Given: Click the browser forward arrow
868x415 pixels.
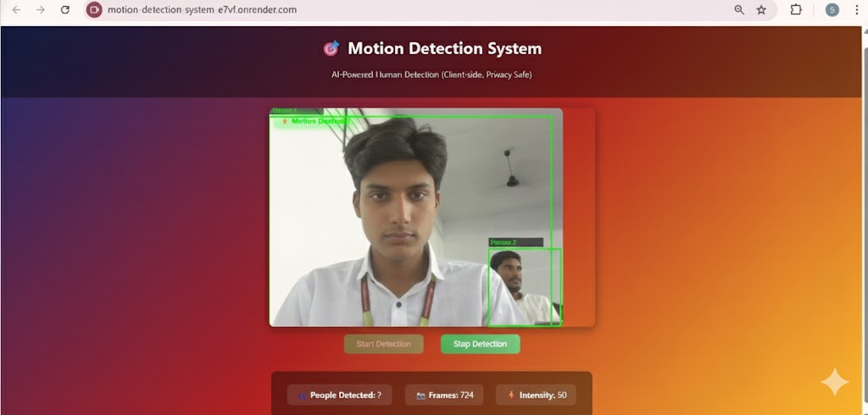Looking at the screenshot, I should click(40, 10).
